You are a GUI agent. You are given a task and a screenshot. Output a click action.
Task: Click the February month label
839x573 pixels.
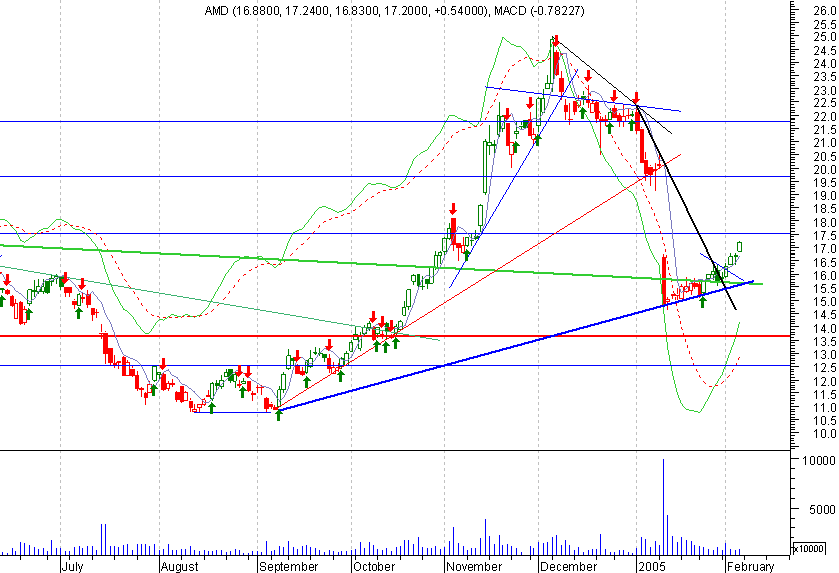tap(750, 566)
